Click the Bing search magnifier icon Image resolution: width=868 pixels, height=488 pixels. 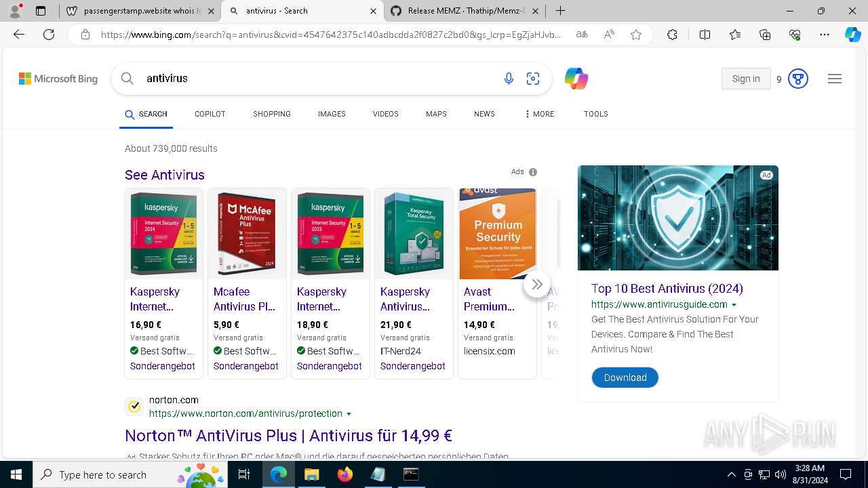pyautogui.click(x=127, y=79)
